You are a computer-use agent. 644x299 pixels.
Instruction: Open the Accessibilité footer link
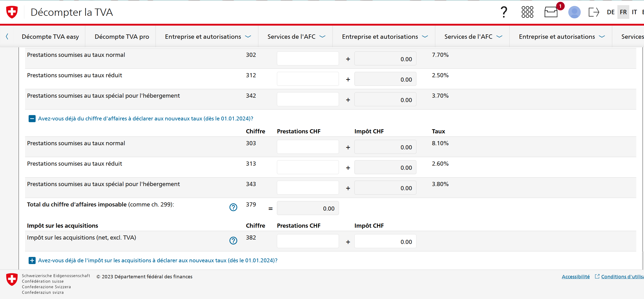coord(576,277)
